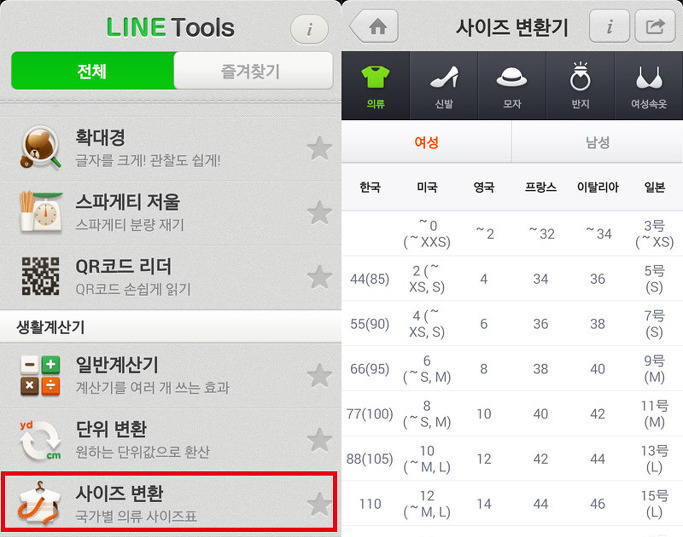
Task: Select the 의류 clothing category icon
Action: click(x=375, y=85)
